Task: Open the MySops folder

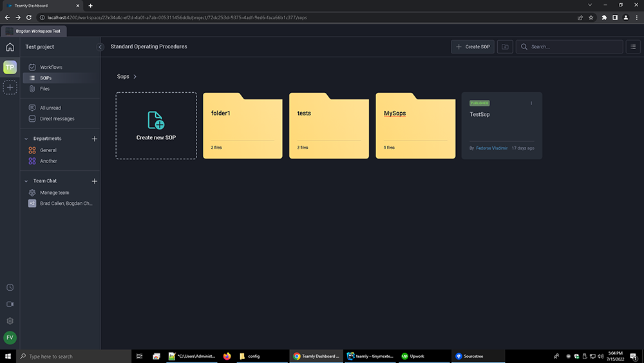Action: coord(415,125)
